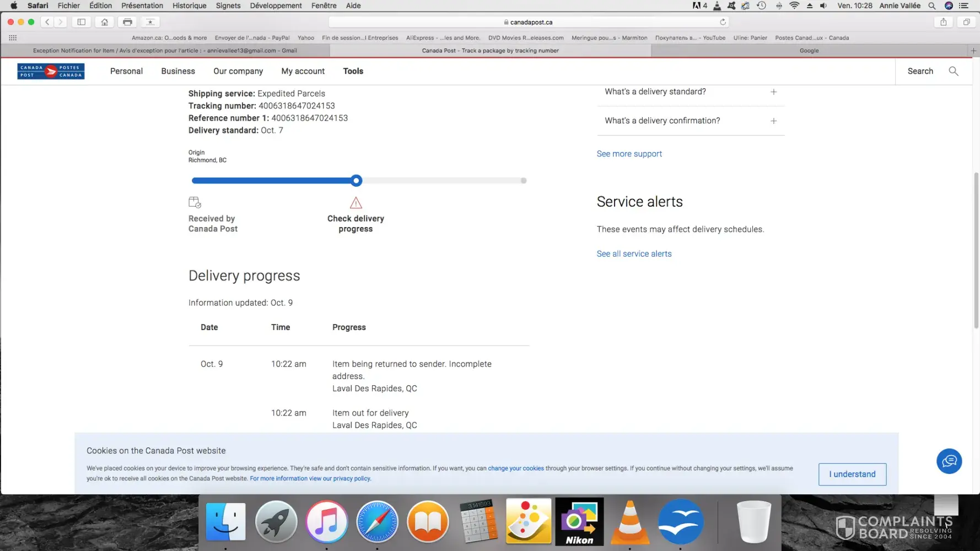The height and width of the screenshot is (551, 980).
Task: Open the "See more support" link
Action: [x=629, y=154]
